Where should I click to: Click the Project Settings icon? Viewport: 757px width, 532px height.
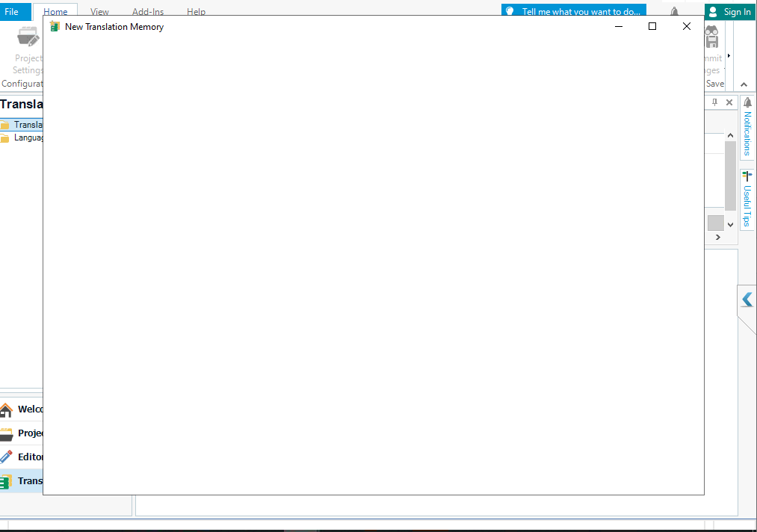28,37
